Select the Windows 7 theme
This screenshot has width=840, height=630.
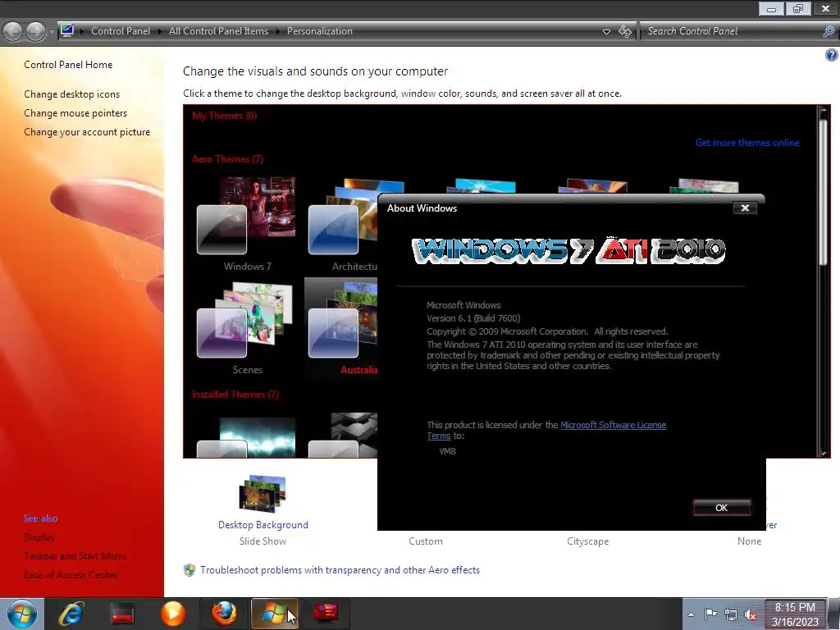(x=246, y=224)
